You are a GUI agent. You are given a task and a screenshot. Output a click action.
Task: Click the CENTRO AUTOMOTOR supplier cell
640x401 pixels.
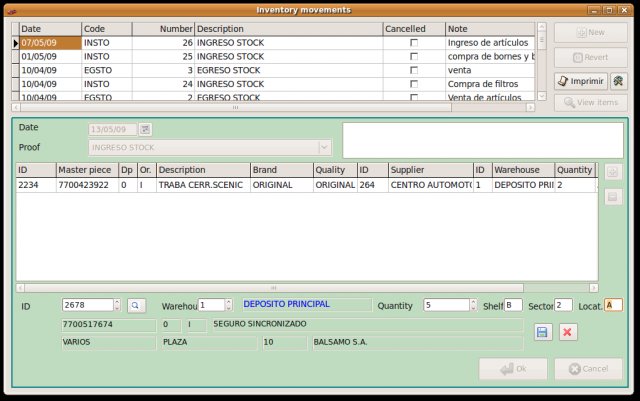pos(431,185)
